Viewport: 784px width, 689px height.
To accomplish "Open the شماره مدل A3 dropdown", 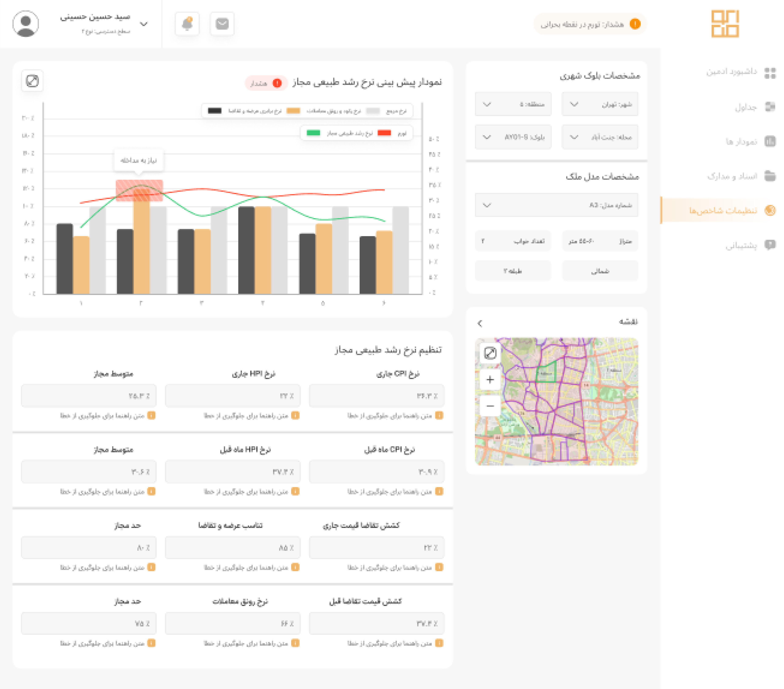I will click(556, 205).
